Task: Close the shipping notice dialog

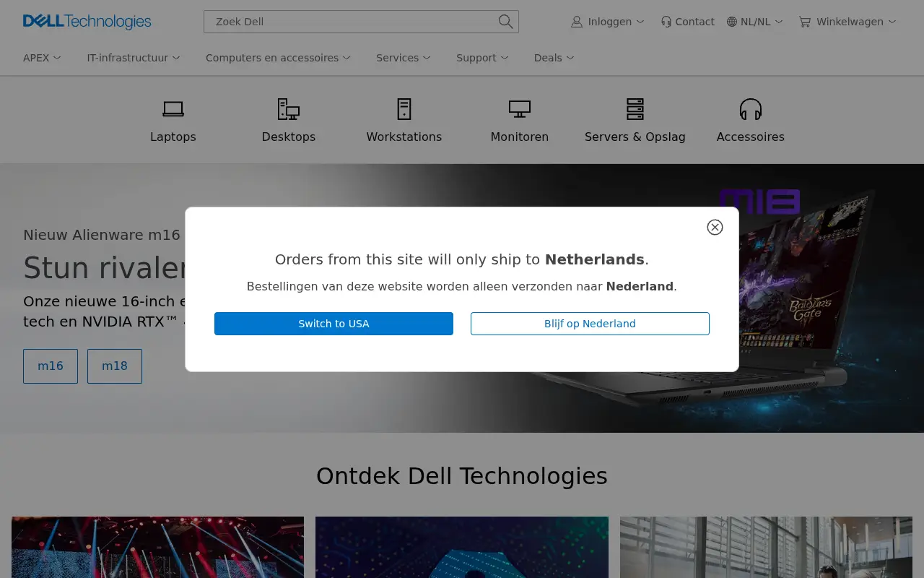Action: point(715,228)
